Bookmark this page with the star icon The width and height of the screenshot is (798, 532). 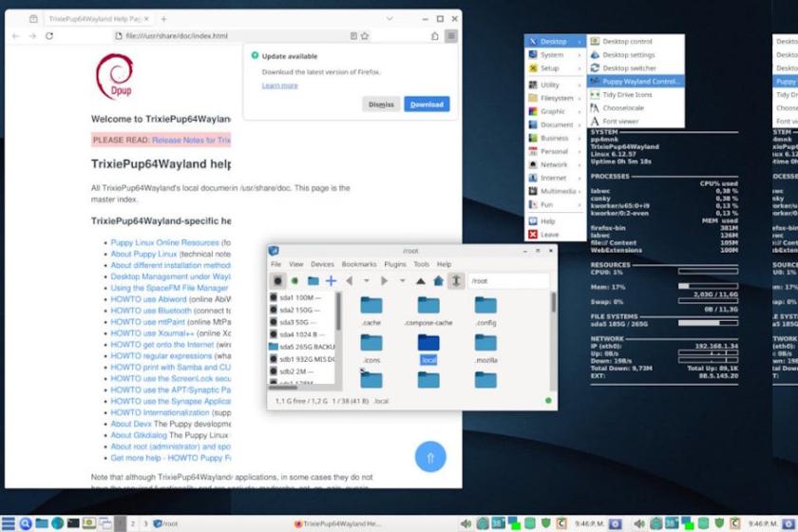tap(365, 36)
